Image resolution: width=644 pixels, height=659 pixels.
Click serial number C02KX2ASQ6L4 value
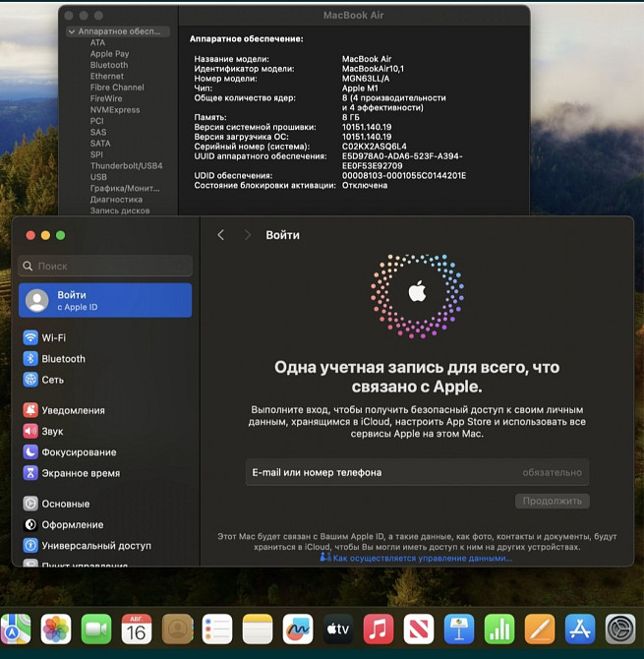(x=374, y=147)
